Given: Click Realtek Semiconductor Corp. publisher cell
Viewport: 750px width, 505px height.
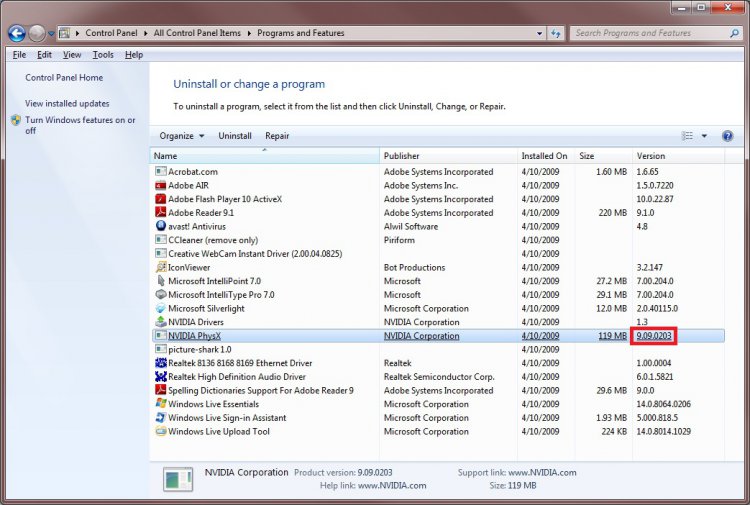Looking at the screenshot, I should click(439, 377).
